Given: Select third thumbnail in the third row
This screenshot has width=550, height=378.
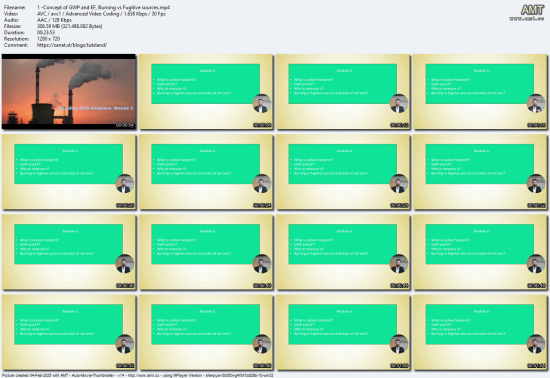Looking at the screenshot, I should 343,252.
